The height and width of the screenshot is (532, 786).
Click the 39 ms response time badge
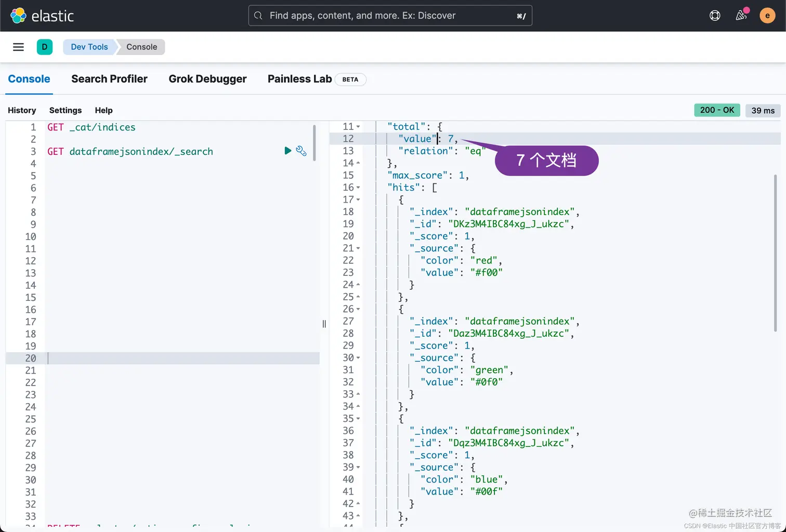click(x=763, y=110)
